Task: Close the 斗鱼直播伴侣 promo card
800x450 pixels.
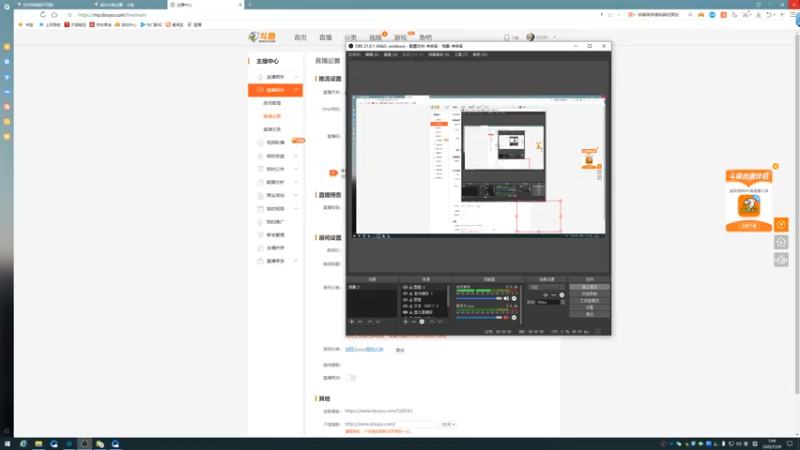Action: pos(776,166)
